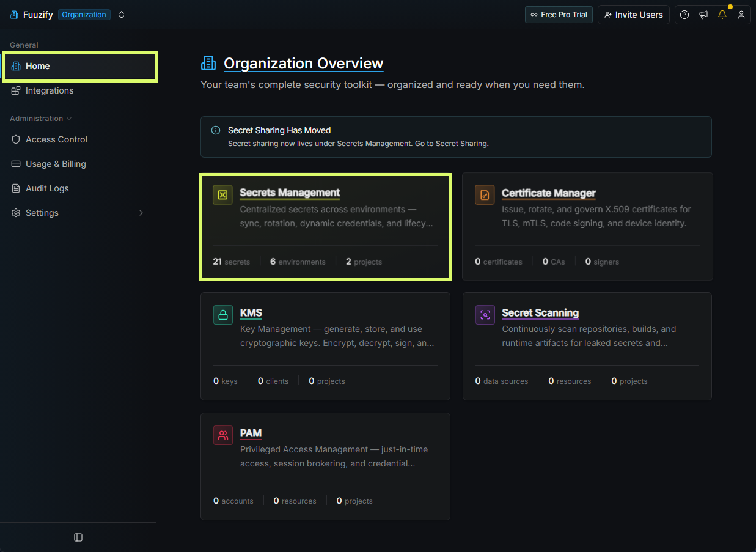Image resolution: width=756 pixels, height=552 pixels.
Task: Open the Certificate Manager title link
Action: [549, 193]
